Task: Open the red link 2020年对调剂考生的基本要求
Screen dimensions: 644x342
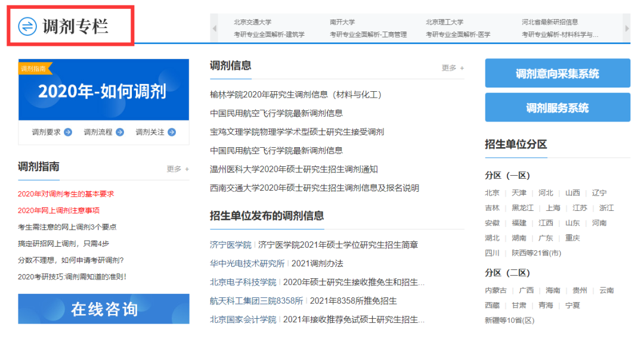Action: (66, 194)
